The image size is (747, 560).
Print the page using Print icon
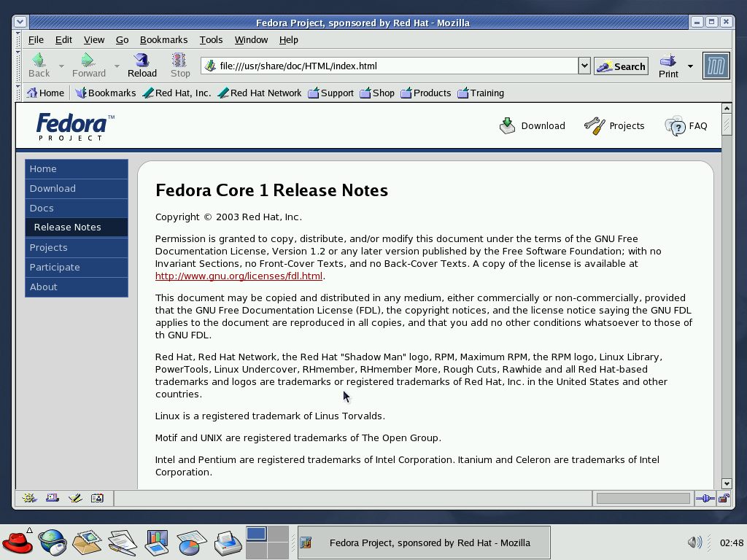click(668, 61)
